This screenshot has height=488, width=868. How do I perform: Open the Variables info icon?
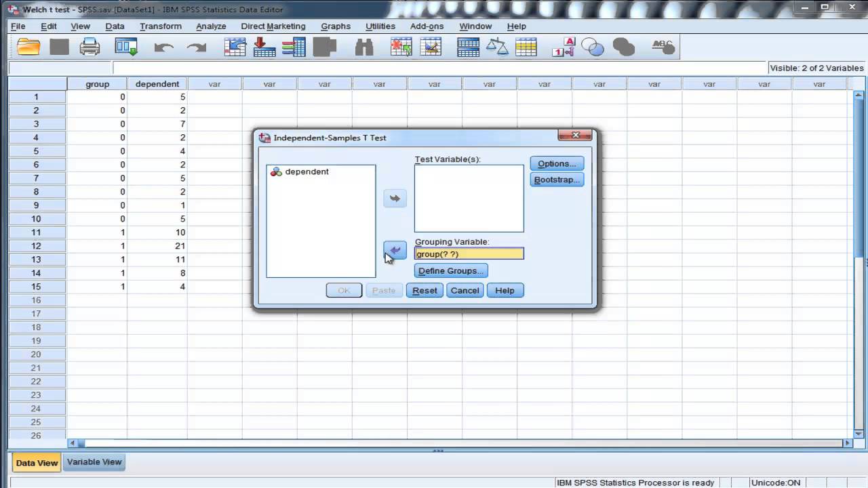tap(294, 47)
